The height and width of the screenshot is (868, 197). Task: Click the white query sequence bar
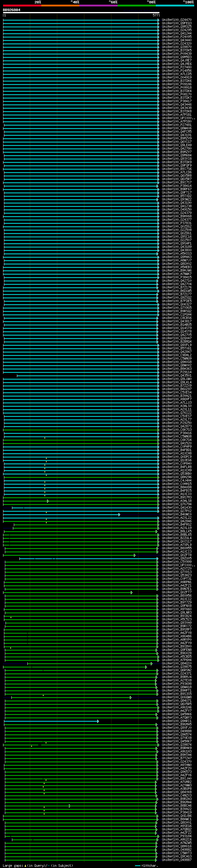81,13
